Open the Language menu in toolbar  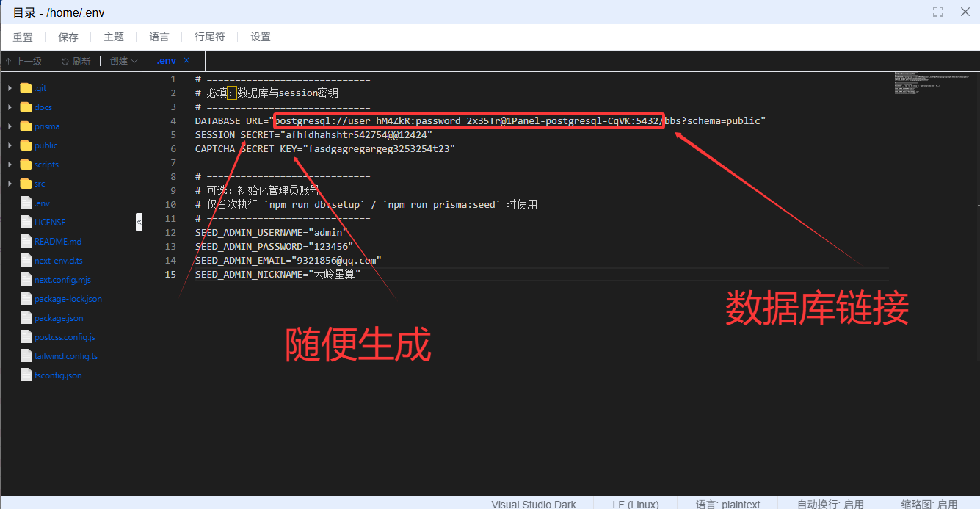[x=159, y=37]
